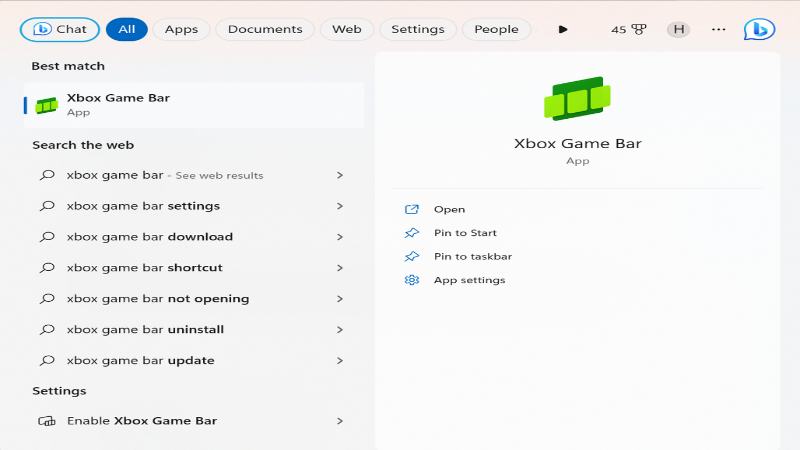Click search icon beside 'See web results'
Screen dimensions: 800x450
[x=47, y=175]
